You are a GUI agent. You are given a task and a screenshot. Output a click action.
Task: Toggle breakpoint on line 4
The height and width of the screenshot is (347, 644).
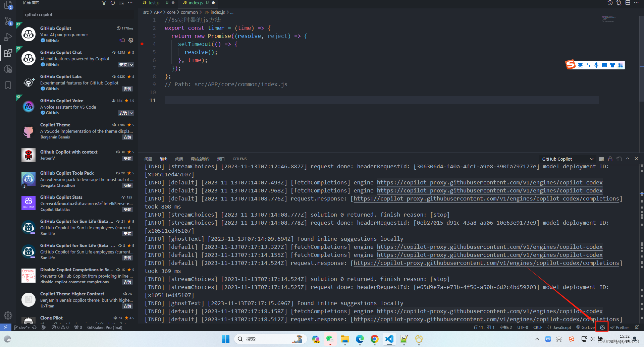click(142, 44)
